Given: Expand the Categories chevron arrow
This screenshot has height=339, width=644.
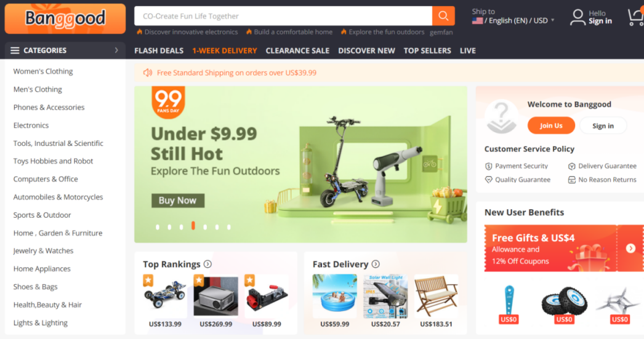Looking at the screenshot, I should pos(116,50).
